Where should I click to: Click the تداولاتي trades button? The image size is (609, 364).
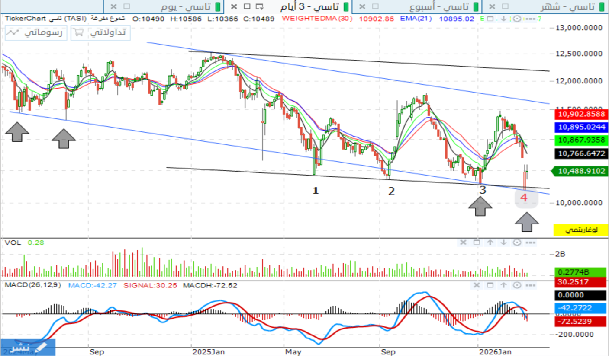[100, 32]
